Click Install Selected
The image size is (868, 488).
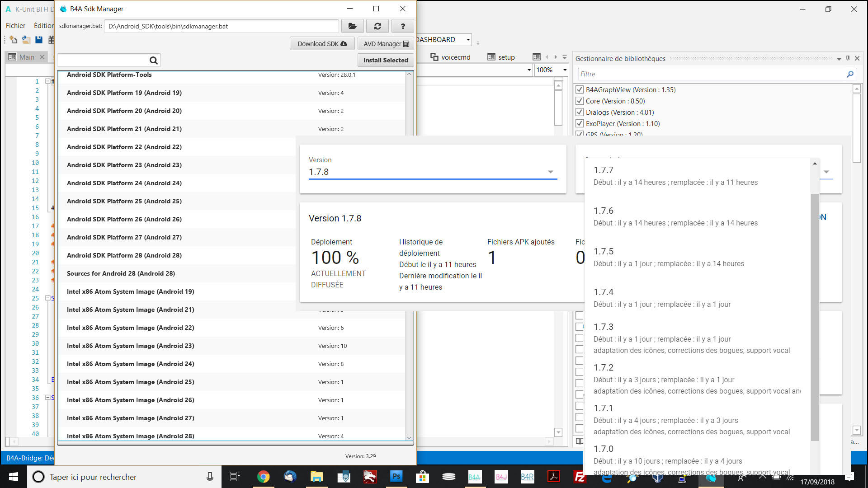pyautogui.click(x=386, y=60)
